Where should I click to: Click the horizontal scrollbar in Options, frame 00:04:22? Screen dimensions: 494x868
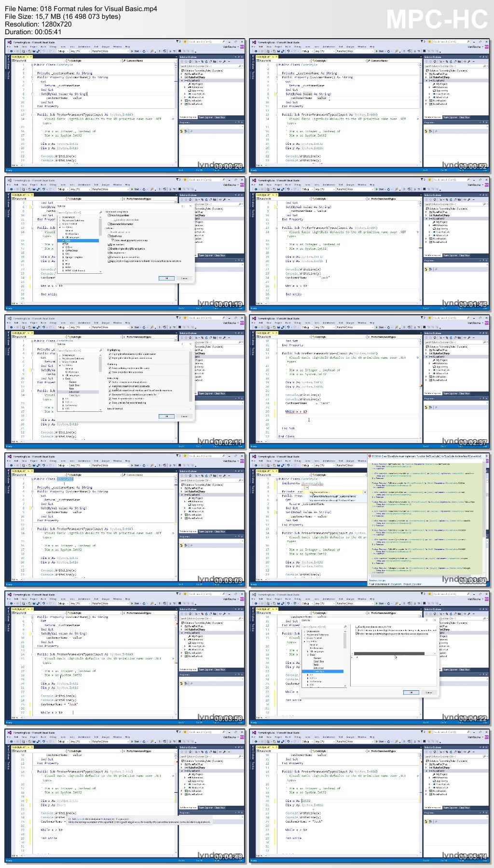[394, 653]
